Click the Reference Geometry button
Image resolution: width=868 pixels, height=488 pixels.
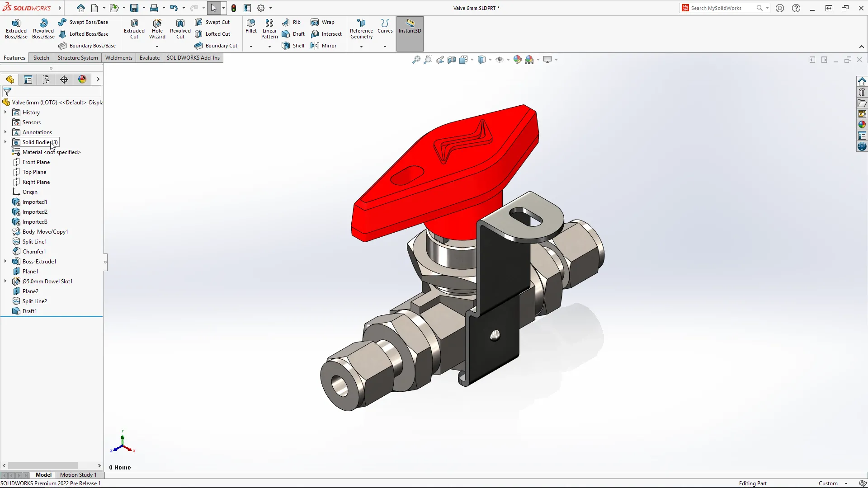pyautogui.click(x=361, y=28)
